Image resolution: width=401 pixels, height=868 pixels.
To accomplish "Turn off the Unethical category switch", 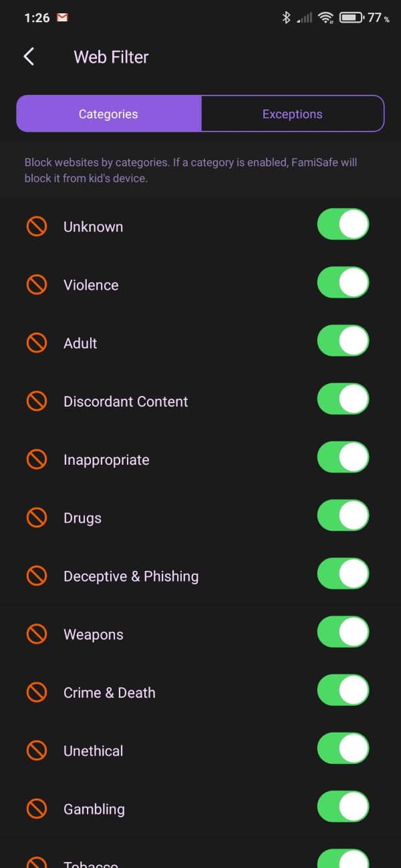I will (x=343, y=748).
